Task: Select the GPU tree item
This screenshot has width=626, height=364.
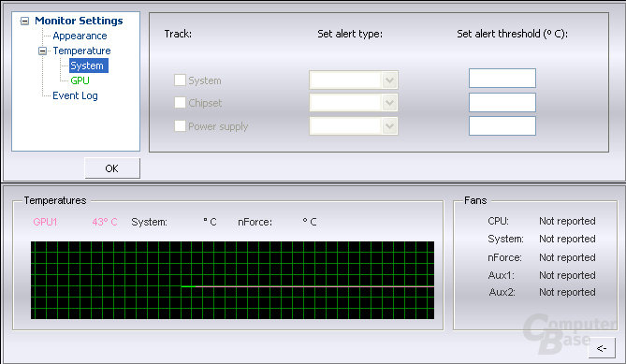Action: click(80, 80)
